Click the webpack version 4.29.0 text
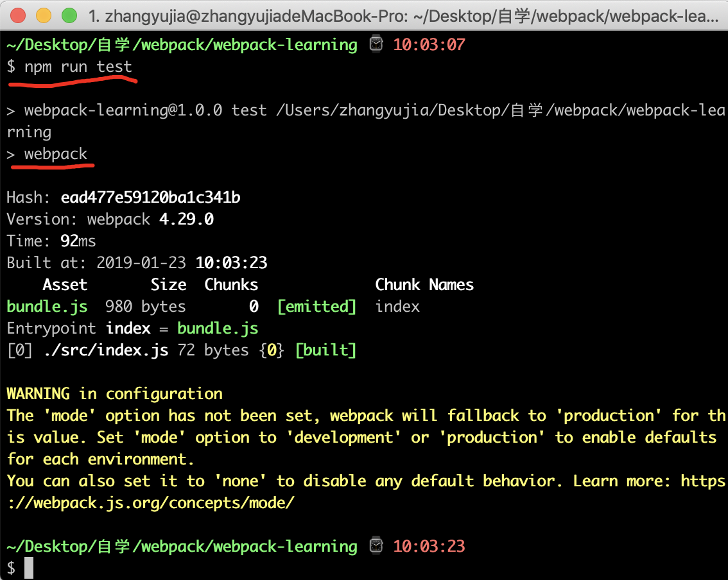This screenshot has height=580, width=728. tap(186, 219)
